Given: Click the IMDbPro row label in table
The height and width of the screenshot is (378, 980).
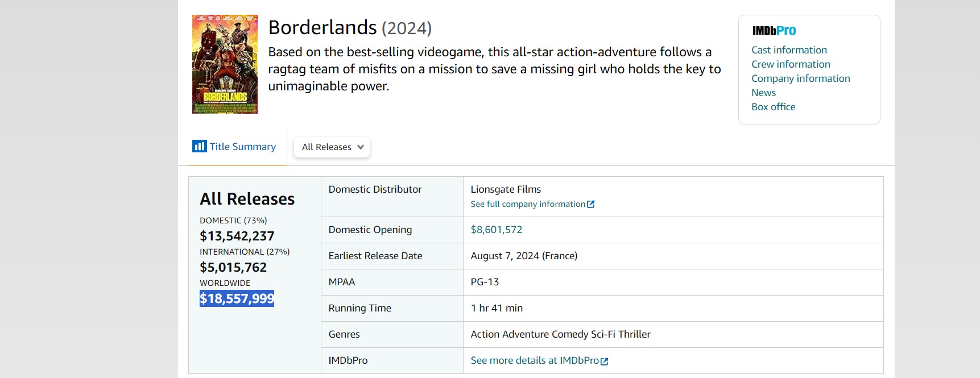Looking at the screenshot, I should 348,360.
